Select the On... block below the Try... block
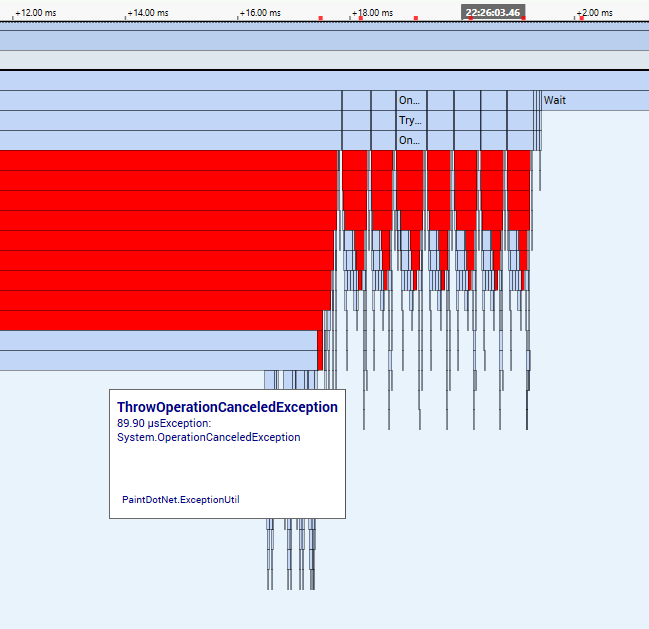 coord(411,141)
